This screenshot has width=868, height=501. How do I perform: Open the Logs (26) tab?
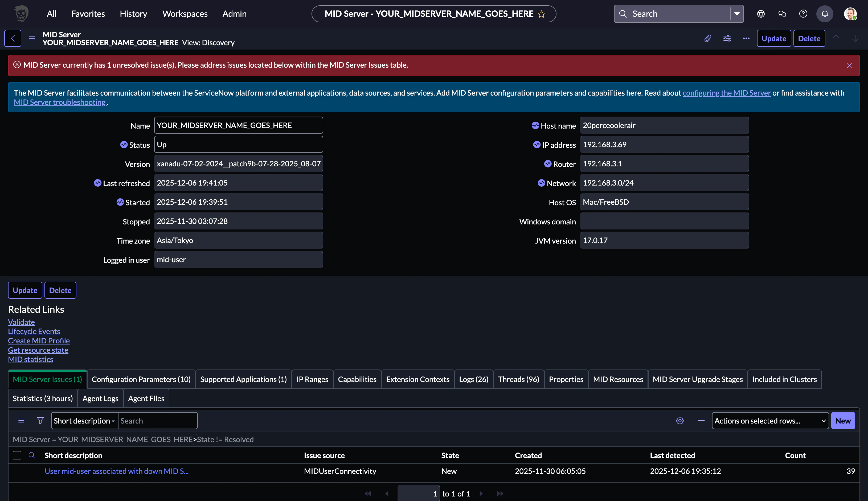(x=474, y=379)
